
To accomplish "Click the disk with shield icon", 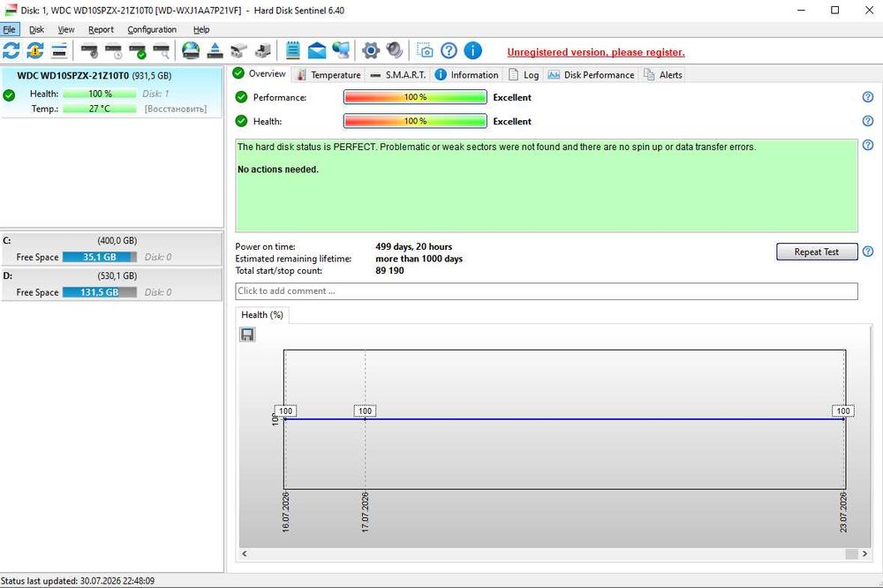I will (x=89, y=50).
